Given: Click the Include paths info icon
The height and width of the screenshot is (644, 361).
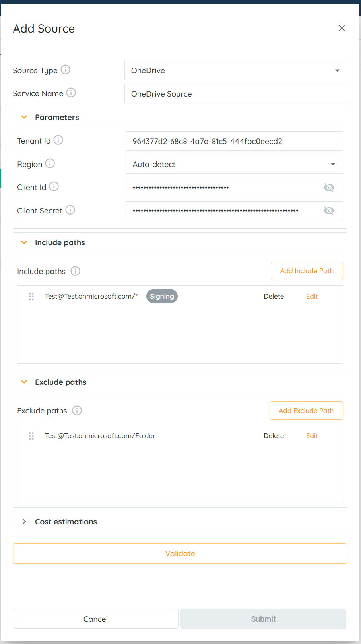Looking at the screenshot, I should 75,271.
